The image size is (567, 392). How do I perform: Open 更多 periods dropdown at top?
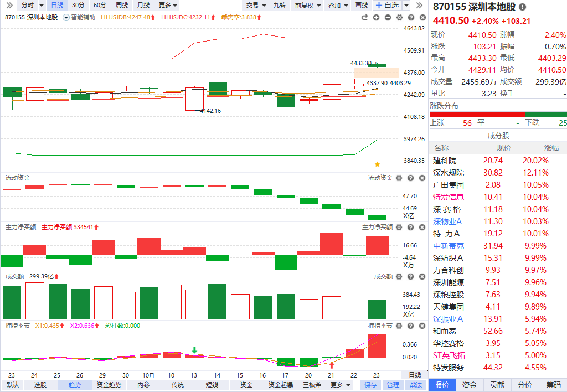(x=168, y=5)
